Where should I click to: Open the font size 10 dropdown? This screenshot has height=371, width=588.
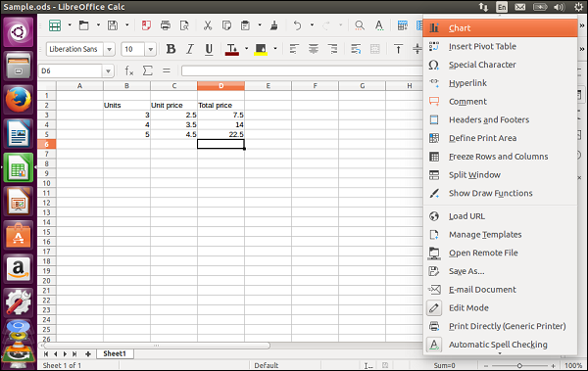click(x=150, y=49)
